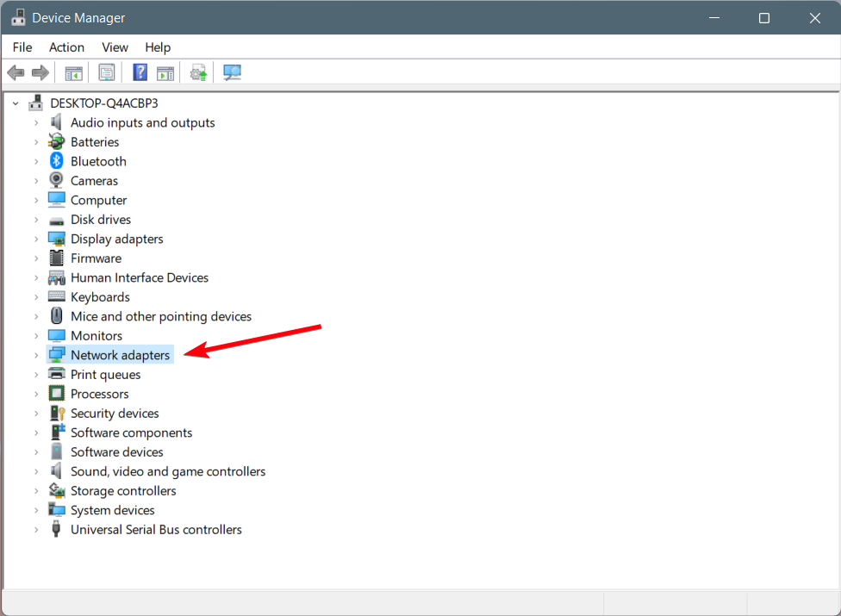
Task: Collapse the DESKTOP-Q4ACBP3 root node
Action: (16, 103)
